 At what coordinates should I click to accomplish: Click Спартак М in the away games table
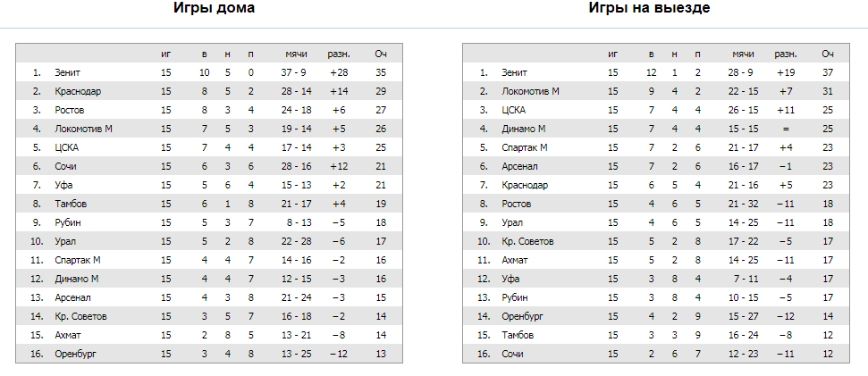524,147
